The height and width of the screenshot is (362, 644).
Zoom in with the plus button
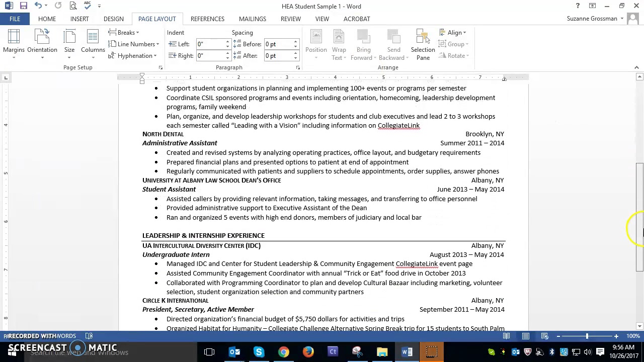(616, 336)
